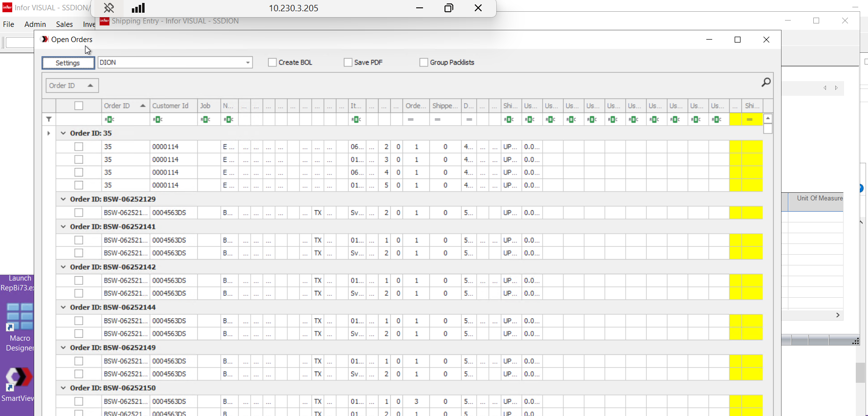Screen dimensions: 868x416
Task: Launch RepBi73 desktop shortcut label
Action: tap(18, 283)
